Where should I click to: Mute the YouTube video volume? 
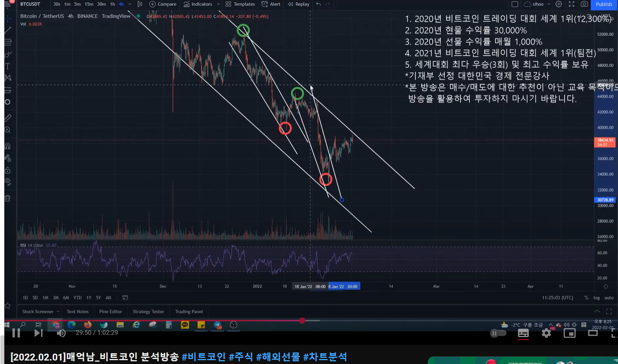(61, 333)
